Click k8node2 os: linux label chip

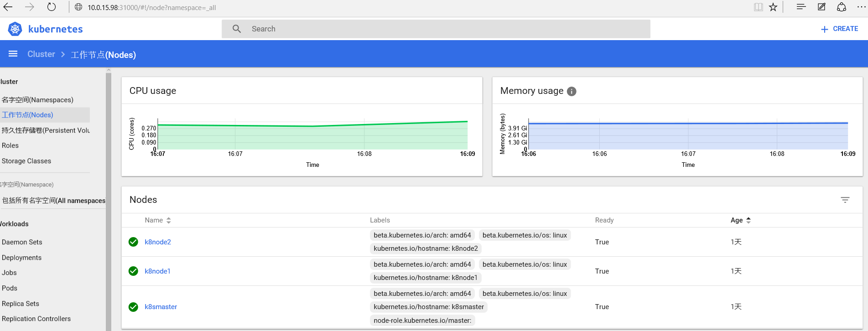[525, 235]
